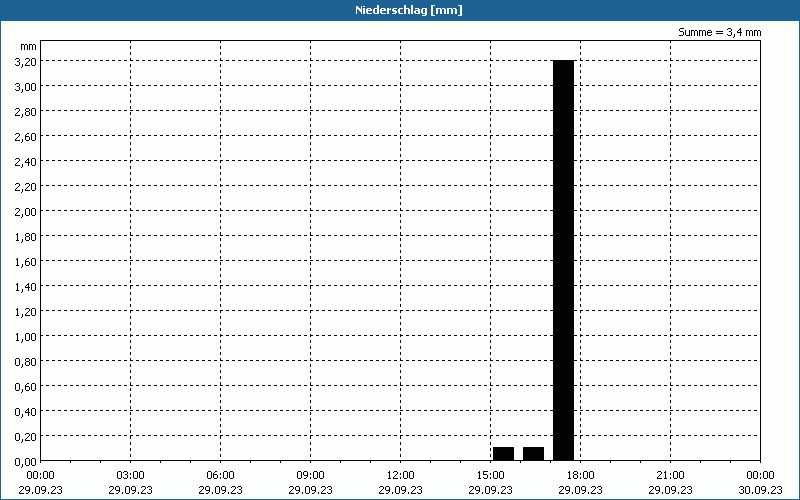Click the Niederschlag [mm] chart title

[x=409, y=10]
